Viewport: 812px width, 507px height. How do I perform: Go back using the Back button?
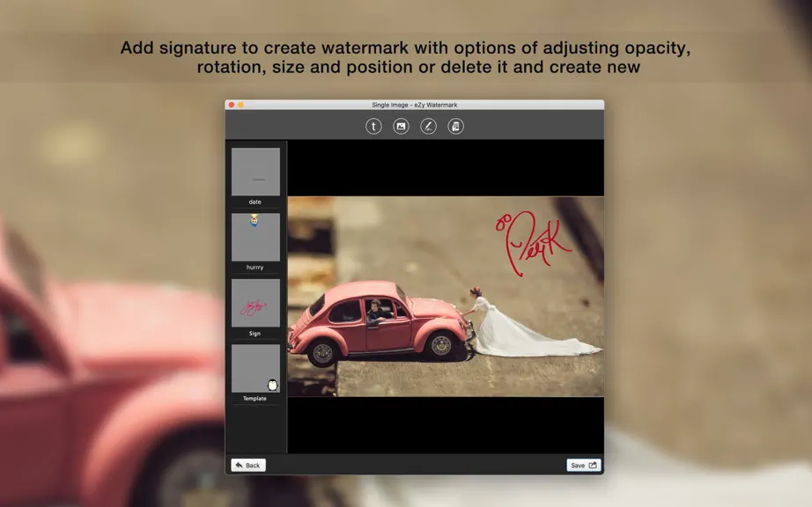(248, 465)
